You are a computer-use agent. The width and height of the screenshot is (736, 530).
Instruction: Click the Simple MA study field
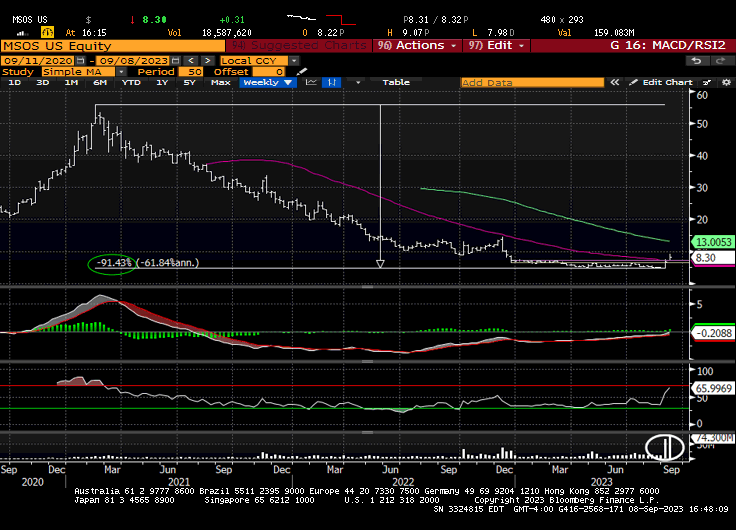(78, 72)
